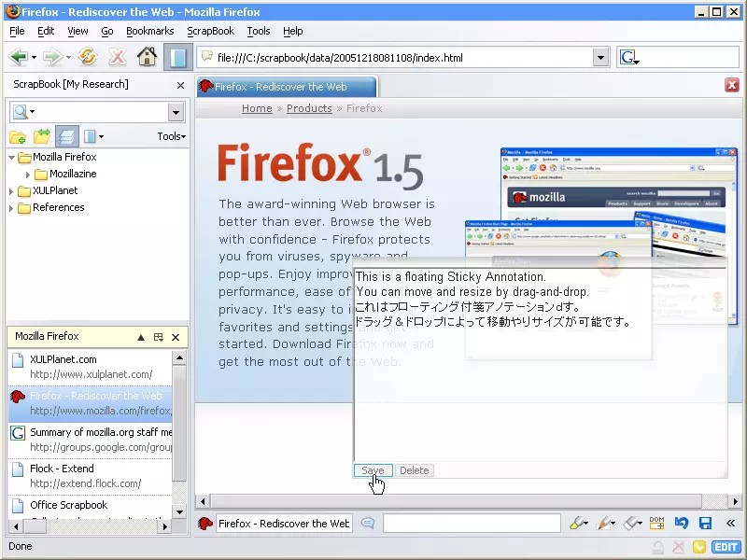The height and width of the screenshot is (560, 747).
Task: Open the Edit menu
Action: pyautogui.click(x=46, y=31)
